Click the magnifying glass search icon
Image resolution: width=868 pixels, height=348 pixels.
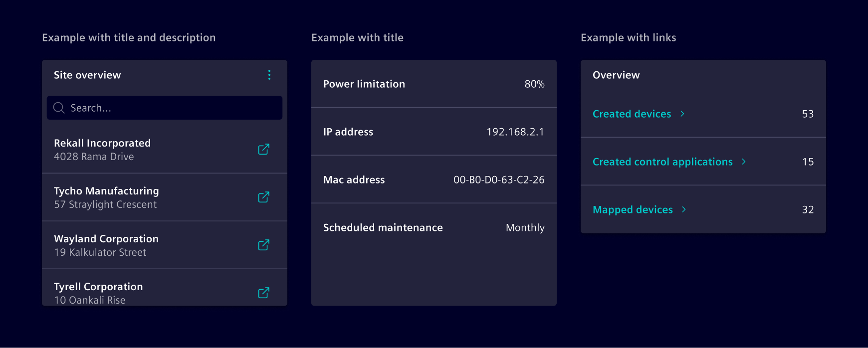[x=58, y=108]
